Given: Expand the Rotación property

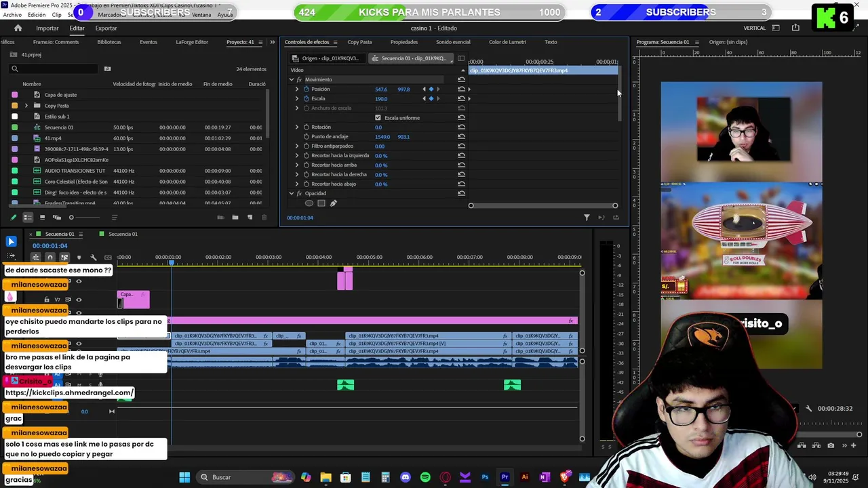Looking at the screenshot, I should point(296,127).
